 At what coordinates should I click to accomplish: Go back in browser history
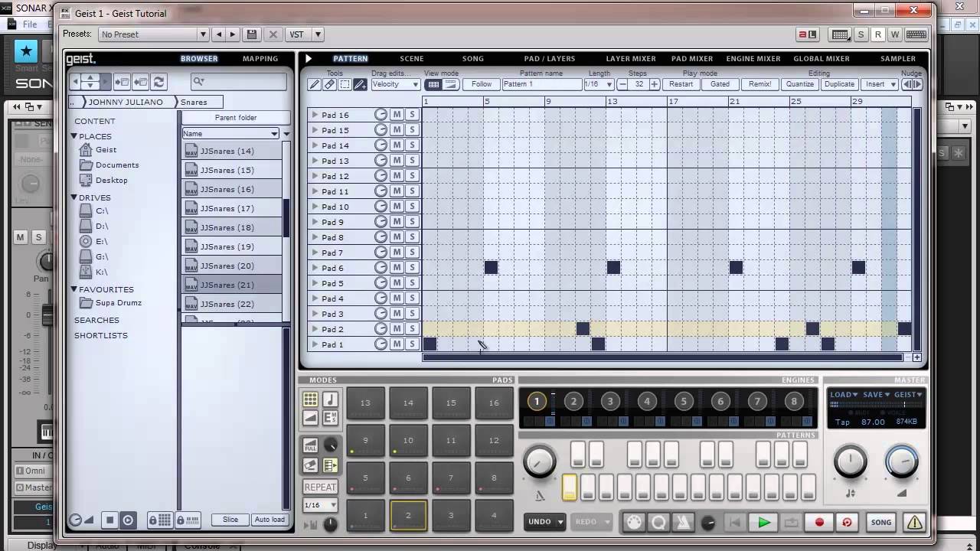(75, 81)
